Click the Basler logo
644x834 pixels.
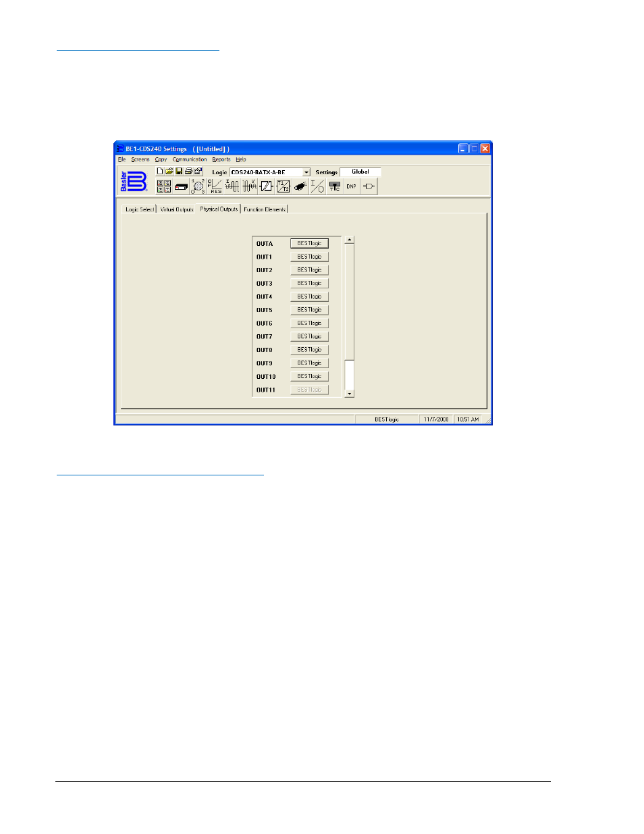[134, 182]
